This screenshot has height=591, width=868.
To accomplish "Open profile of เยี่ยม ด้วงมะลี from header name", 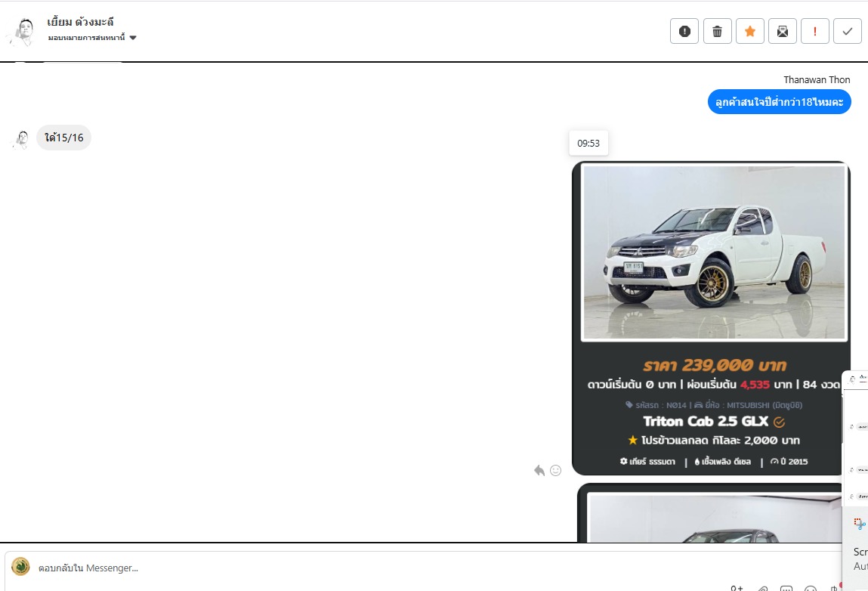I will [80, 22].
